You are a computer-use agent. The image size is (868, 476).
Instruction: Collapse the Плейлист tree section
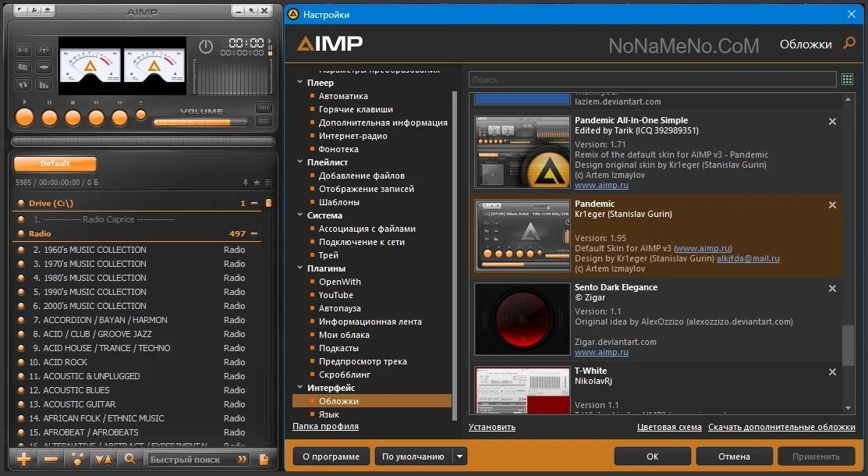[x=299, y=162]
